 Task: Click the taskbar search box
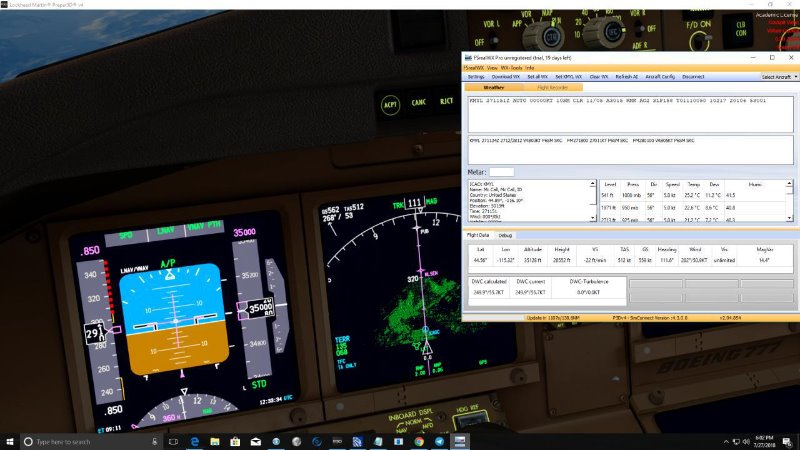click(92, 442)
